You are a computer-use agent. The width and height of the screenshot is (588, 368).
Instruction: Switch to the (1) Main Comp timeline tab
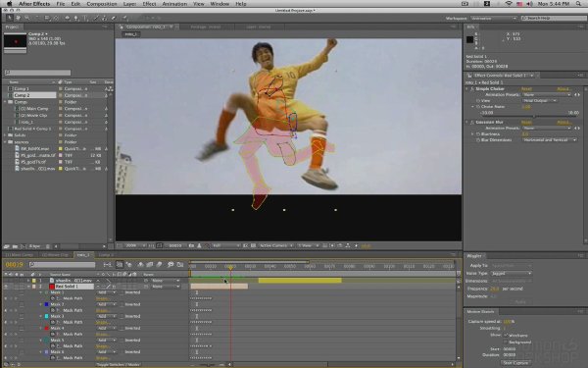click(x=20, y=255)
